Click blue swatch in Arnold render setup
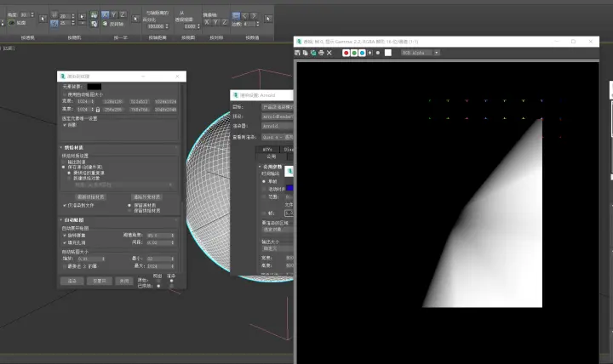613x364 pixels. [289, 189]
